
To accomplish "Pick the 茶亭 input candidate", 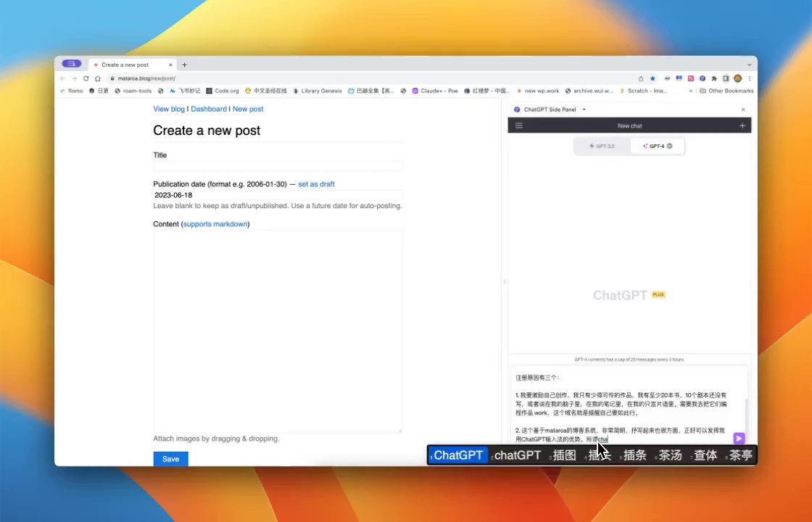I will coord(739,455).
